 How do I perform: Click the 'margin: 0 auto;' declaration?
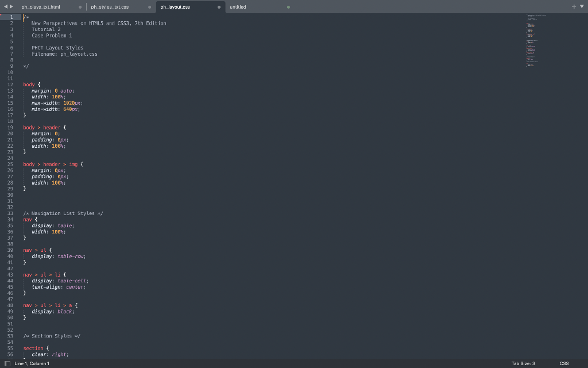[53, 91]
